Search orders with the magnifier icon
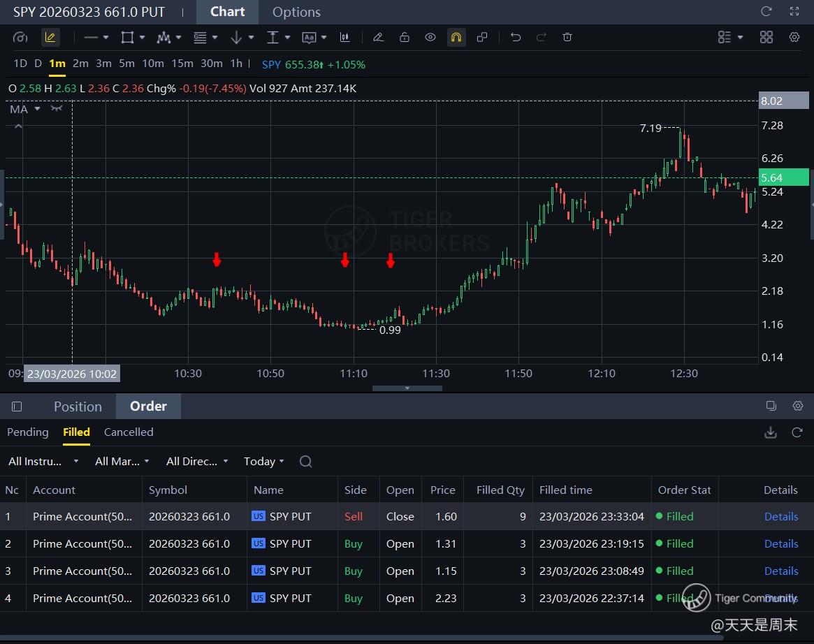The height and width of the screenshot is (644, 814). coord(305,462)
